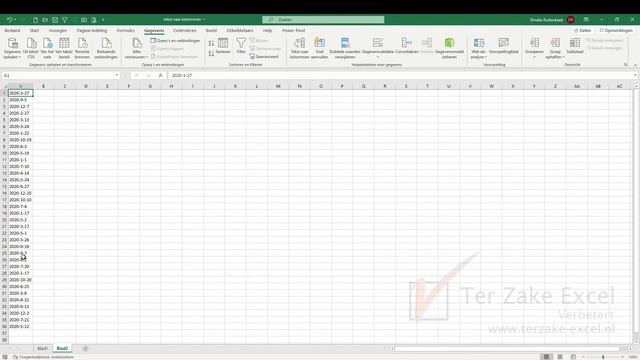Select column header M
The height and width of the screenshot is (360, 640).
point(278,86)
